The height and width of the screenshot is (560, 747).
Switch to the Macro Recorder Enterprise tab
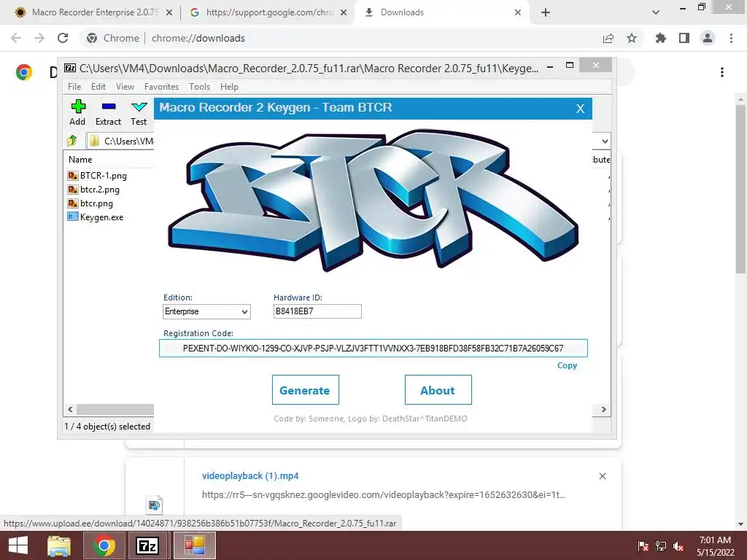(96, 12)
